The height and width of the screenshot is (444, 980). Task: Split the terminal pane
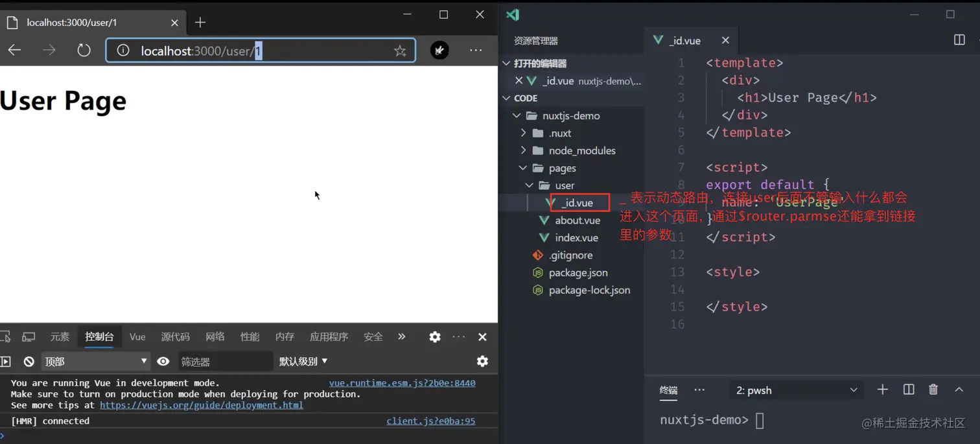[909, 390]
